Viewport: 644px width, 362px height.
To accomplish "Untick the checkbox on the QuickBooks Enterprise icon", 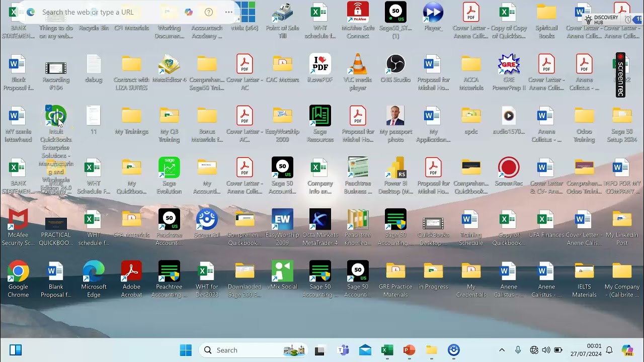I will pos(48,108).
